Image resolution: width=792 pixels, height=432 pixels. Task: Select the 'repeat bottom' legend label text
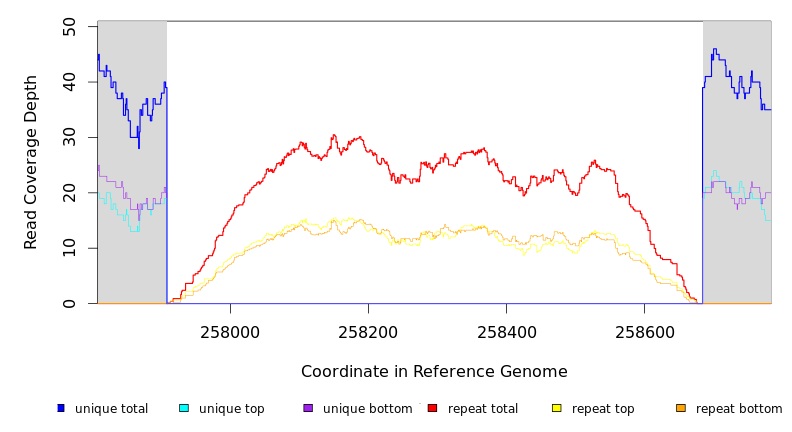click(x=739, y=409)
